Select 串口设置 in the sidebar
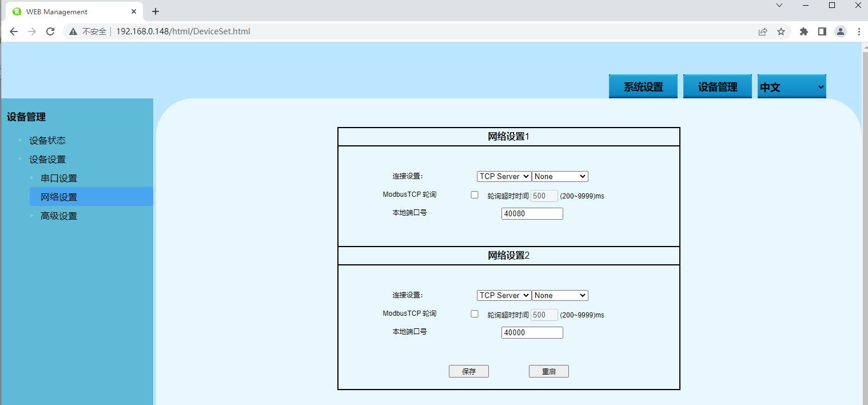The width and height of the screenshot is (868, 405). click(59, 178)
